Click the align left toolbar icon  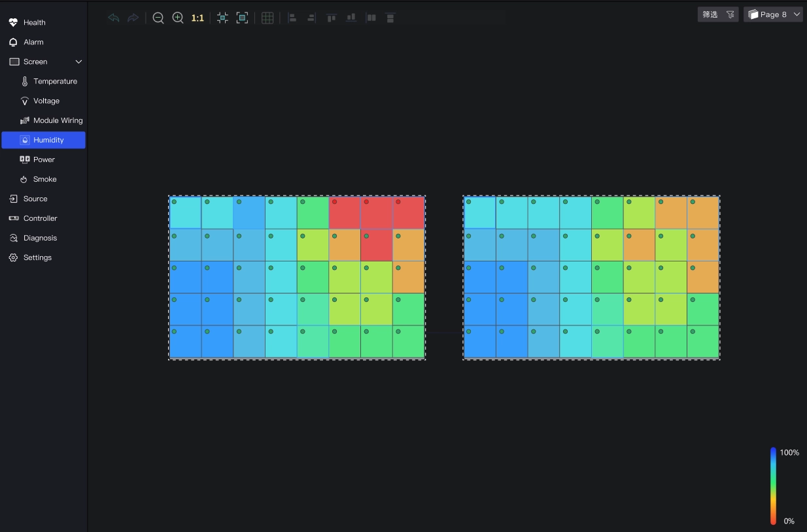(x=292, y=18)
